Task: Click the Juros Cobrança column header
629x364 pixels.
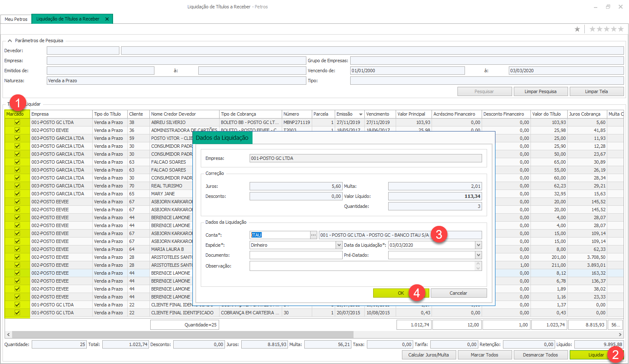Action: point(587,114)
